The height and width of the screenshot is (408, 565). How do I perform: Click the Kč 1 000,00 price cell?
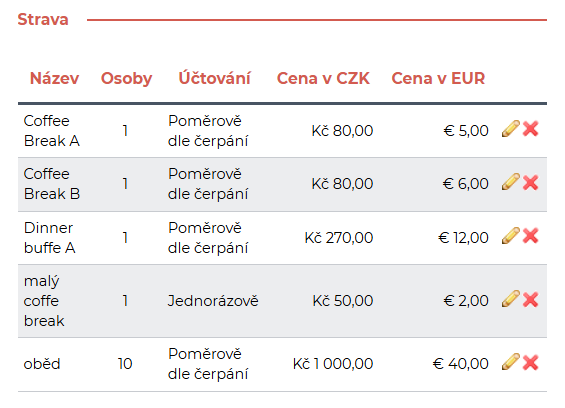(x=333, y=364)
